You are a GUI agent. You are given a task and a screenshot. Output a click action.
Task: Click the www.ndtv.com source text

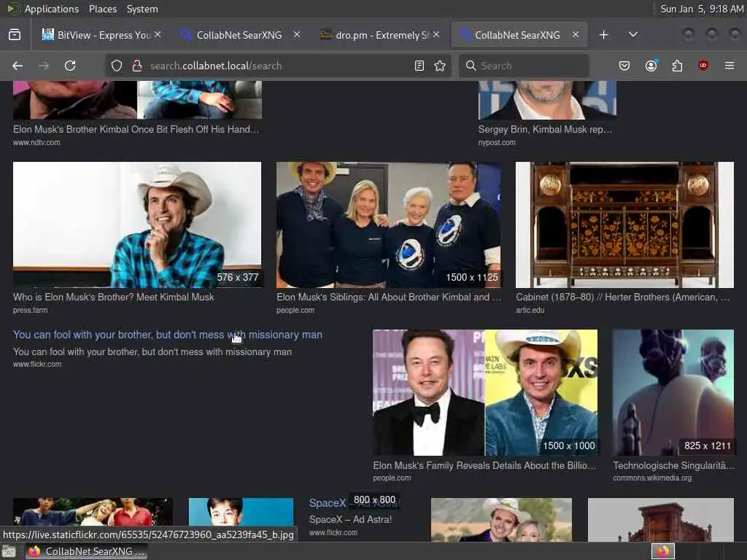coord(36,142)
